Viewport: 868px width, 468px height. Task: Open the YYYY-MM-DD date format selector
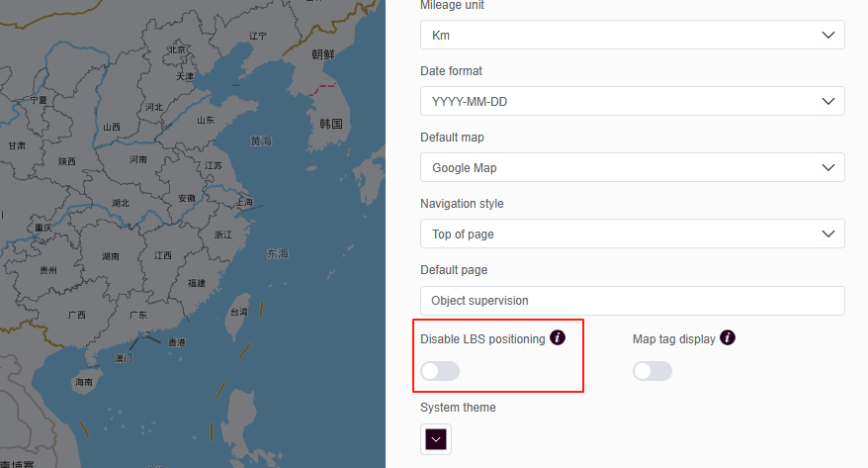[x=632, y=102]
